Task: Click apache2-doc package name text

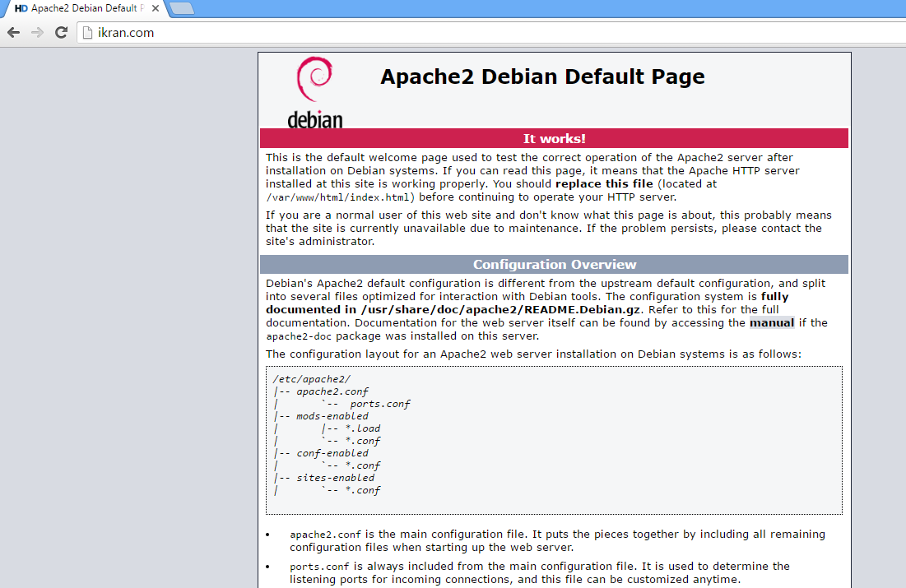Action: (x=299, y=336)
